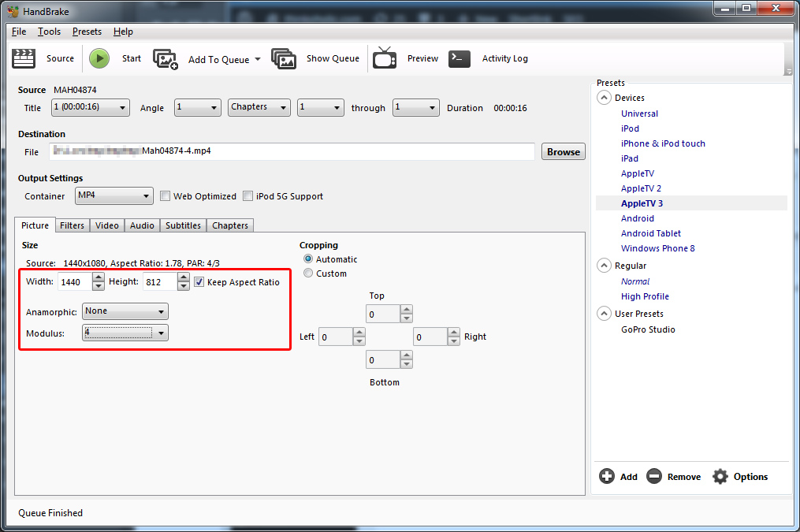Collapse the User Presets group
Image resolution: width=800 pixels, height=532 pixels.
(604, 313)
